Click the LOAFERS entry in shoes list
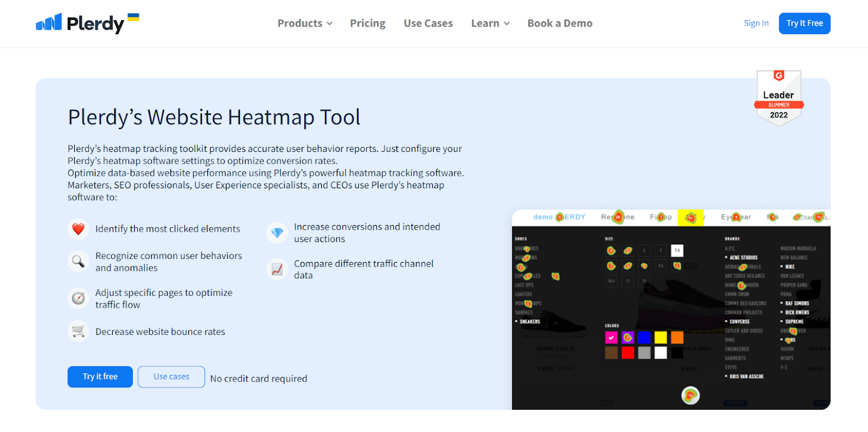 tap(524, 294)
